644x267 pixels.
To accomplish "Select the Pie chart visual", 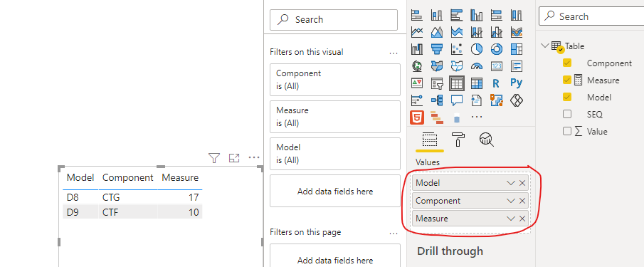I will 477,49.
